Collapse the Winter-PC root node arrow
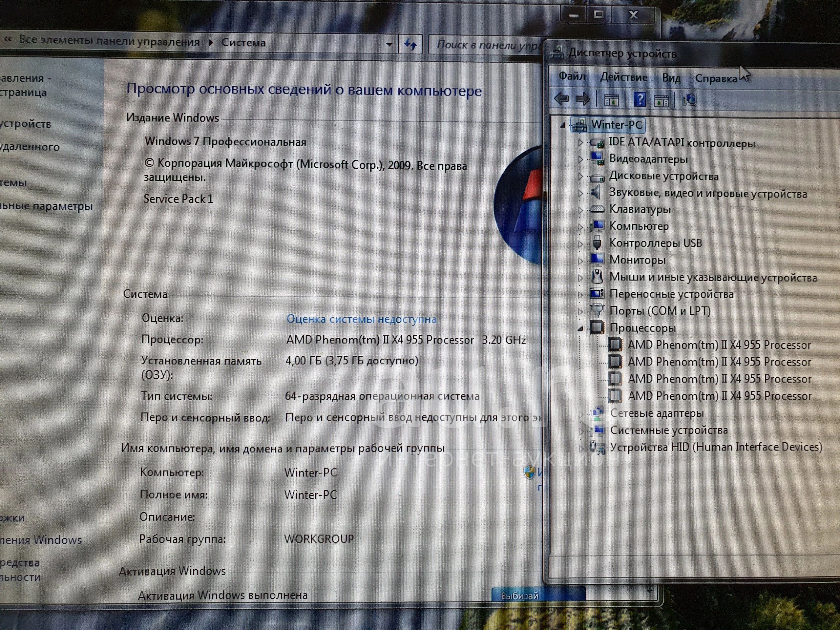Screen dimensions: 840x630 pyautogui.click(x=563, y=125)
